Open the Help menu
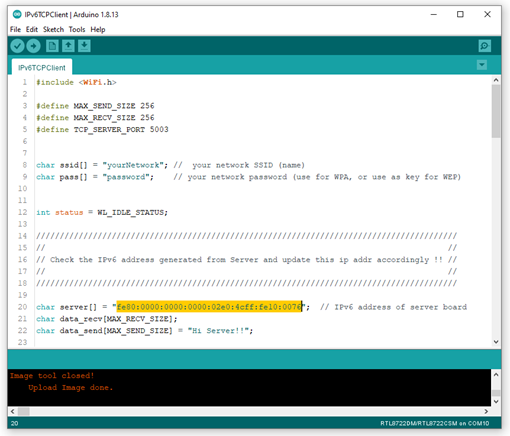Viewport: 510px width, 436px height. click(98, 29)
